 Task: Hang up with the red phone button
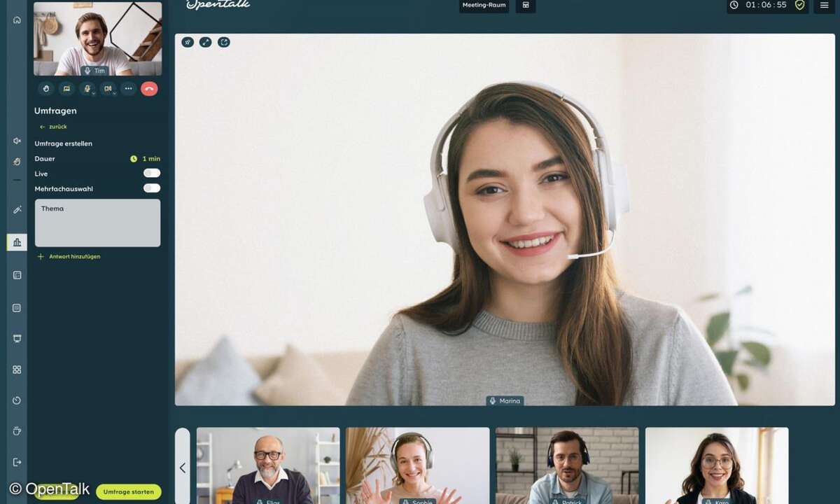149,89
